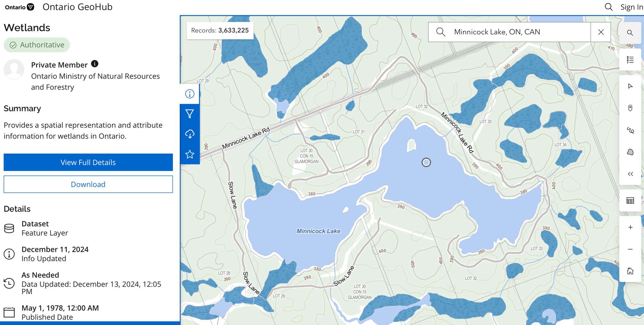Select the point marker tool

point(630,108)
